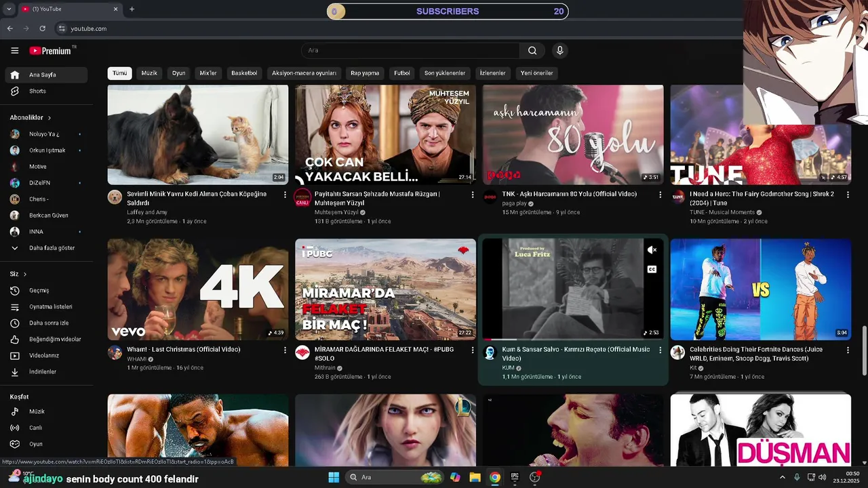868x488 pixels.
Task: Select the Yeni öneriler chip
Action: coord(536,73)
